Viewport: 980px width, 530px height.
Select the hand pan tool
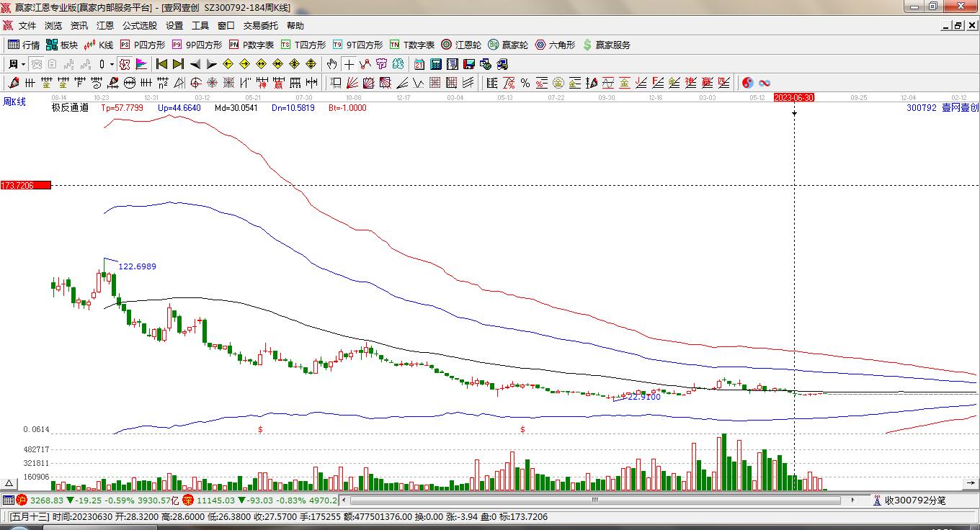coord(331,64)
